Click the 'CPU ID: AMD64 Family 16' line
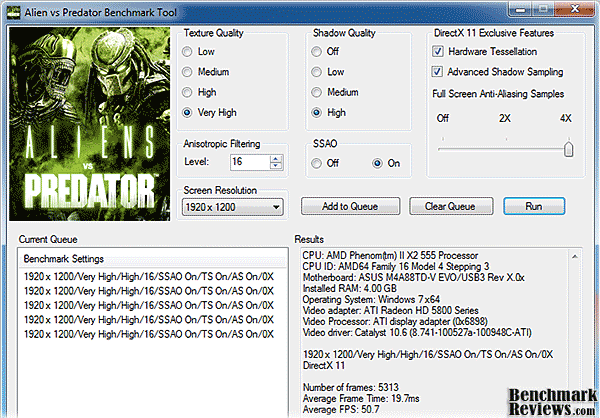The height and width of the screenshot is (418, 600). click(396, 266)
